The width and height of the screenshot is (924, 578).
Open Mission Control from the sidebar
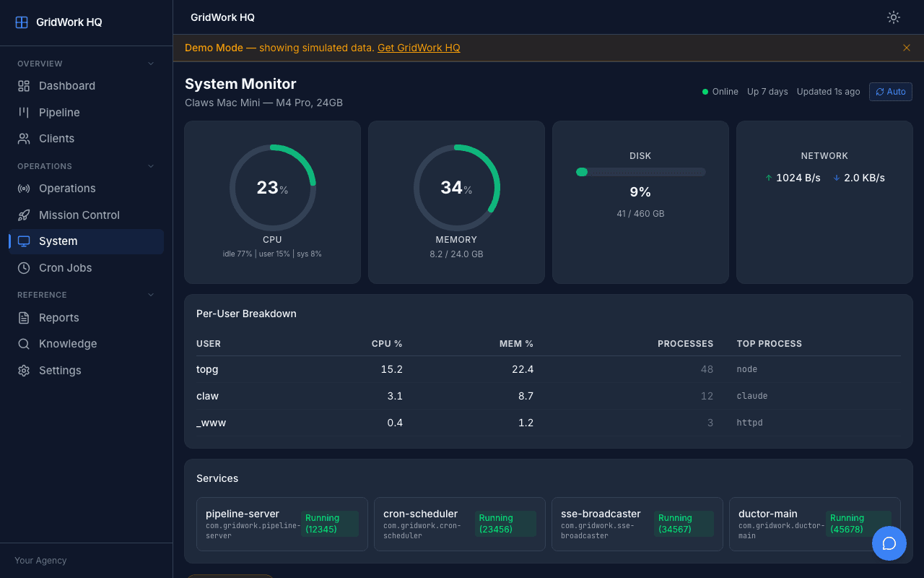(x=22, y=215)
